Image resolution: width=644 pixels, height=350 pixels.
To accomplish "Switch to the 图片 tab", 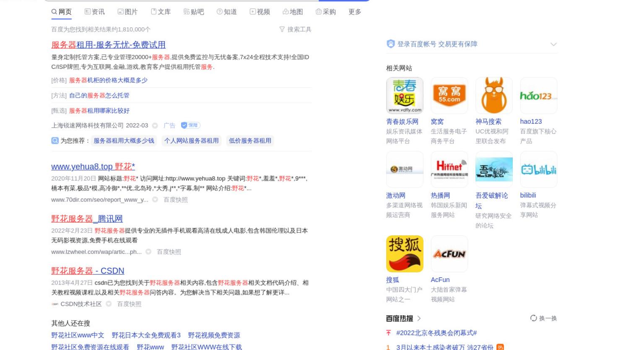I will 127,12.
